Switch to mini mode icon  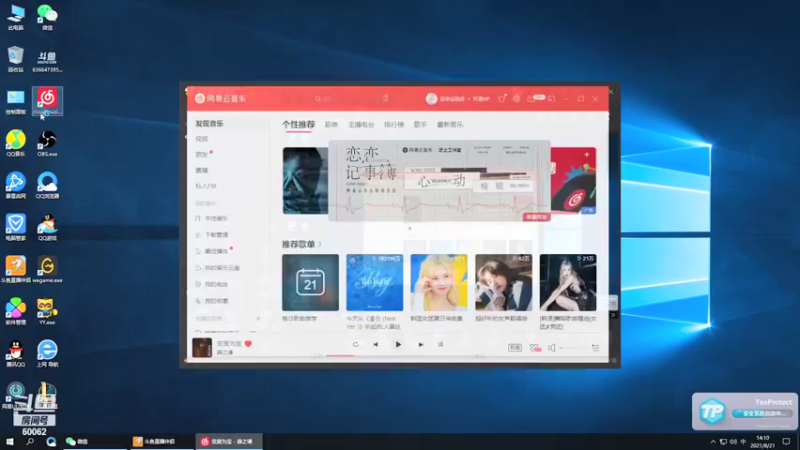point(552,98)
